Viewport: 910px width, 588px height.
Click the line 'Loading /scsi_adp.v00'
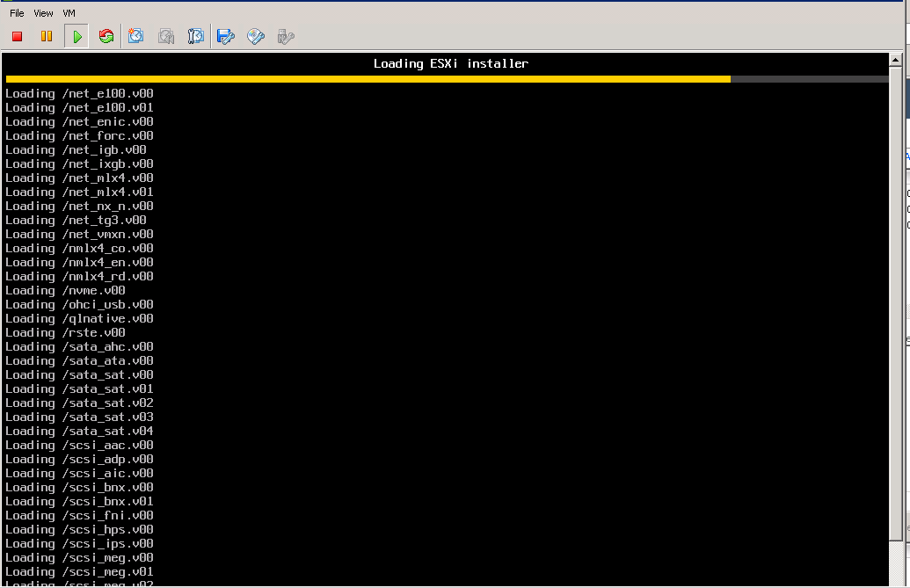coord(79,460)
